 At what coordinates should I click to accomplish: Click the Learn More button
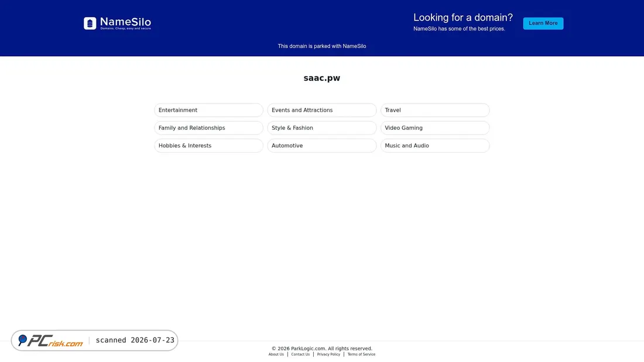(x=543, y=23)
